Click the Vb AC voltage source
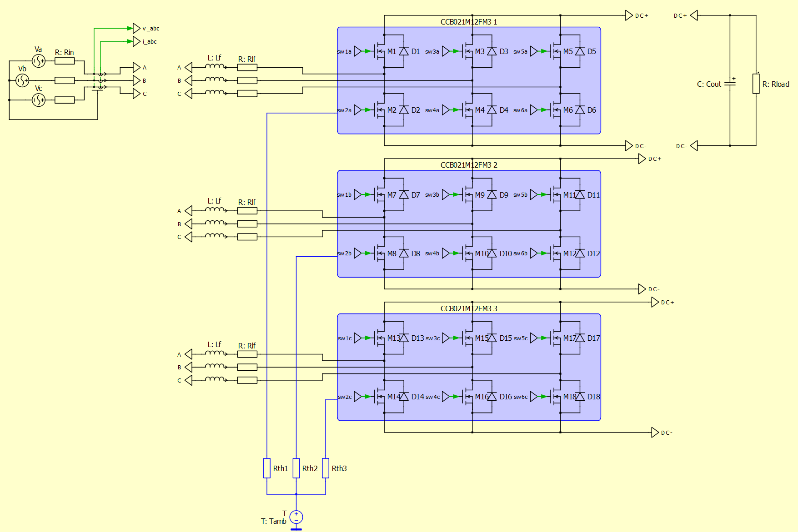Viewport: 798px width, 532px height. [x=22, y=80]
